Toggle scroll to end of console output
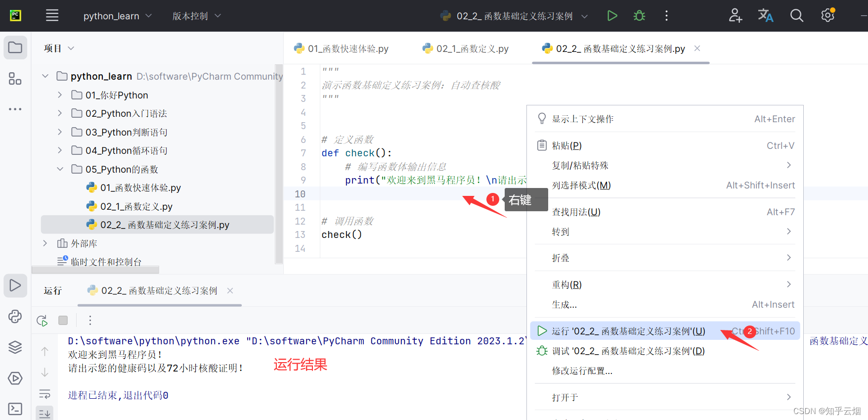Viewport: 868px width, 420px height. pos(44,413)
